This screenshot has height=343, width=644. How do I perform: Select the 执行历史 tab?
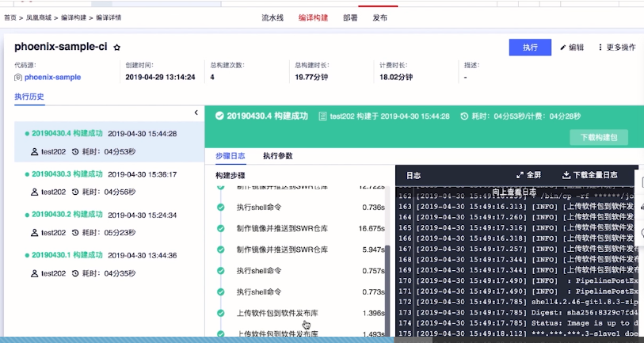tap(29, 97)
